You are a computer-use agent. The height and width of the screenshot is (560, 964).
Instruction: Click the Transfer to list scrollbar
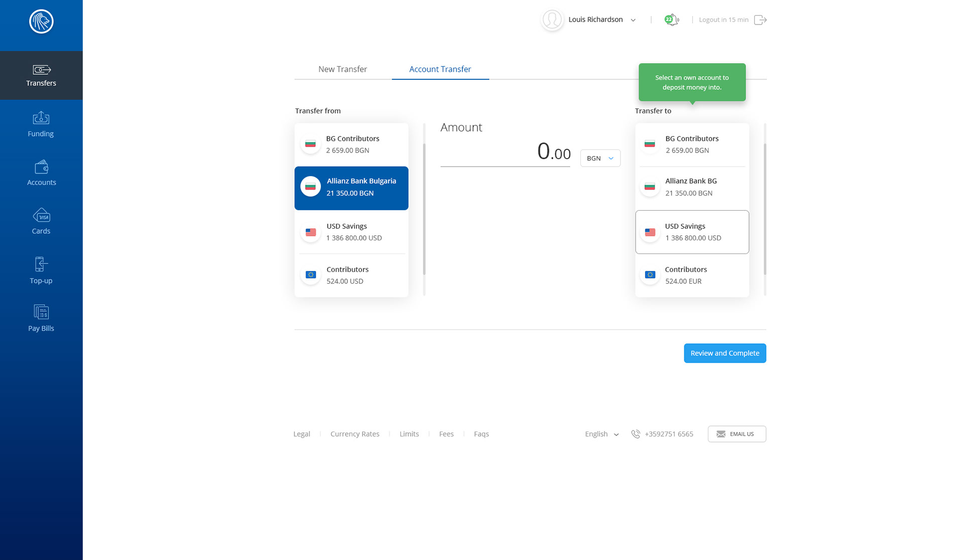coord(765,208)
